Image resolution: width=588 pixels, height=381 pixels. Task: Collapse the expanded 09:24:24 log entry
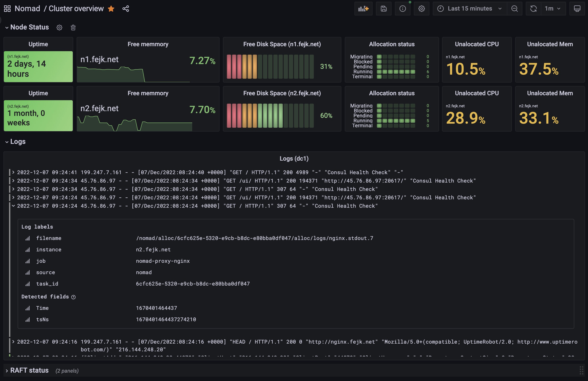13,206
